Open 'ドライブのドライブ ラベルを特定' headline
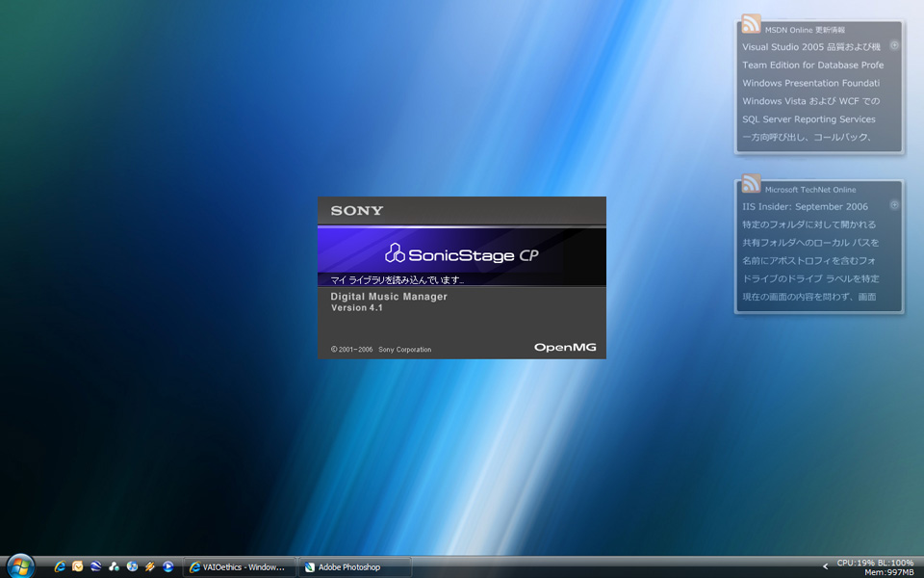 (810, 278)
